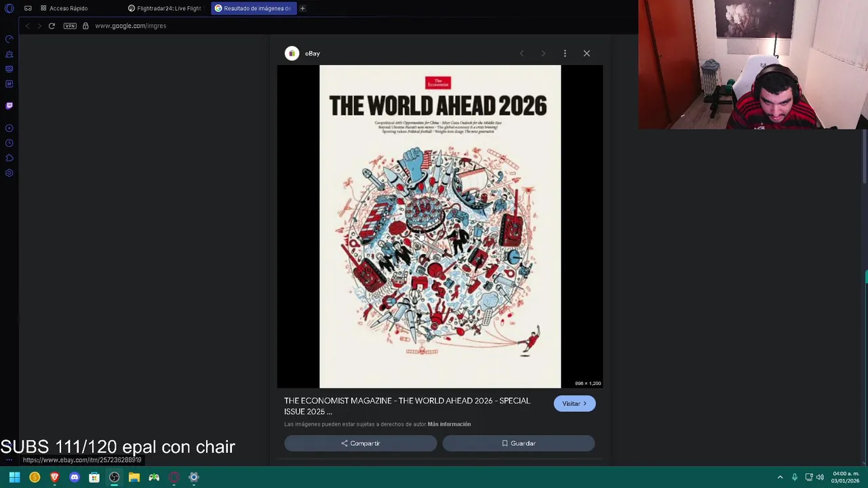
Task: Reload the current page
Action: coord(52,26)
